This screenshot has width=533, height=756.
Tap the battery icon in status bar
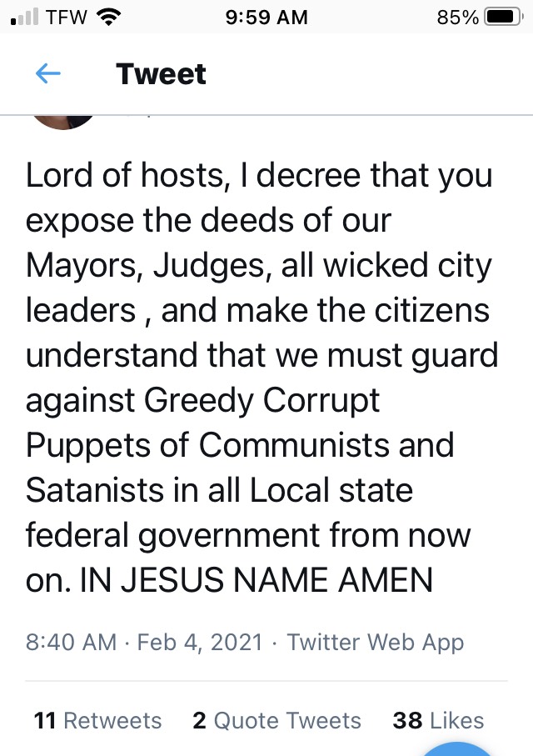(x=503, y=17)
